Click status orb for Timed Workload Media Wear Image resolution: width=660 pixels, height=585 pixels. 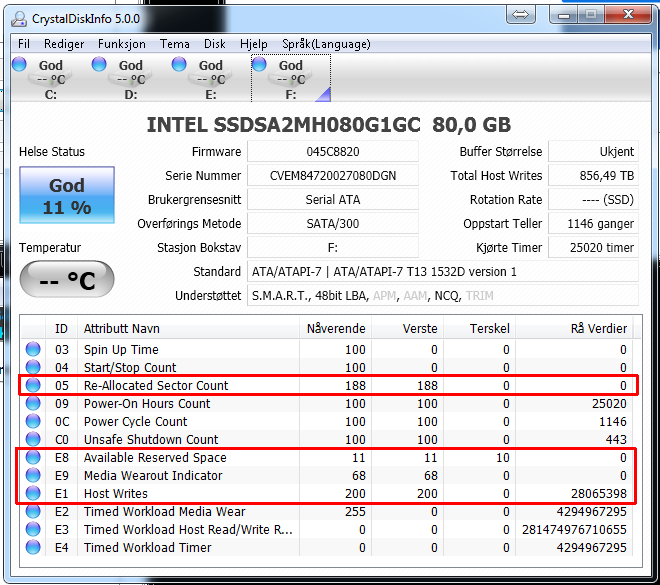[x=33, y=511]
